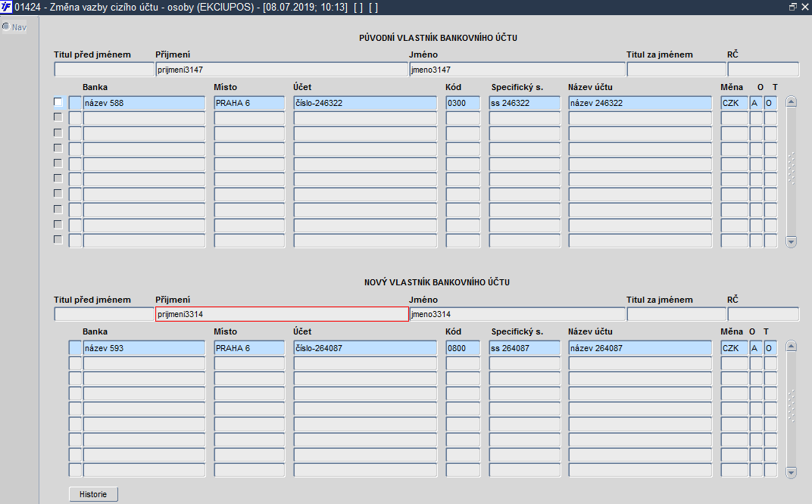
Task: Click the new owner's Příjmení field prijmeni3314
Action: pos(282,314)
